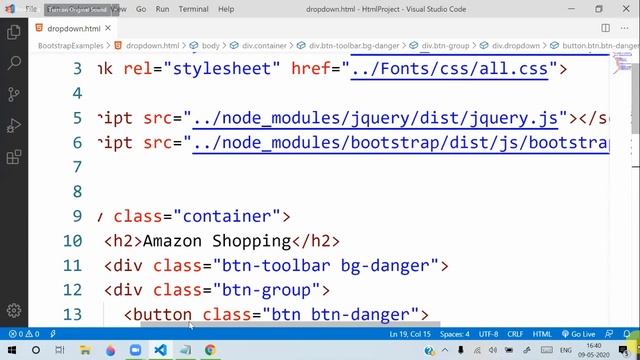
Task: Open the Run and Debug view
Action: (14, 126)
